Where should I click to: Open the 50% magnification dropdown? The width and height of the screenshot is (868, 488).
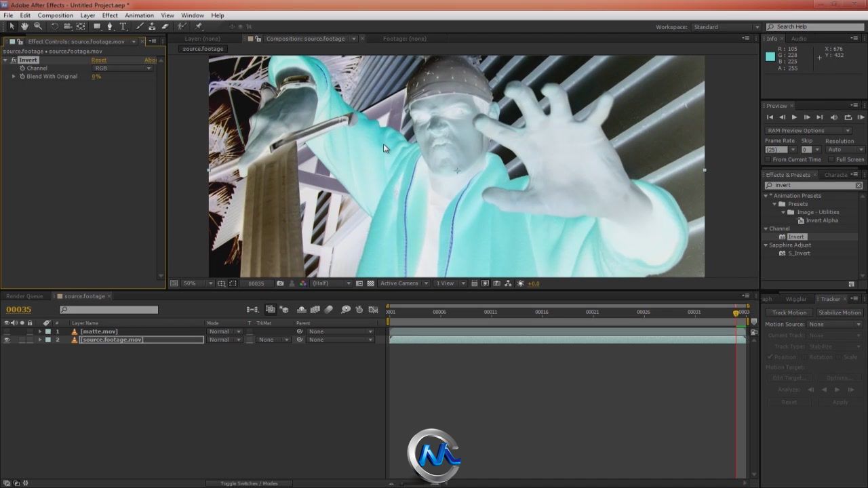pos(198,283)
